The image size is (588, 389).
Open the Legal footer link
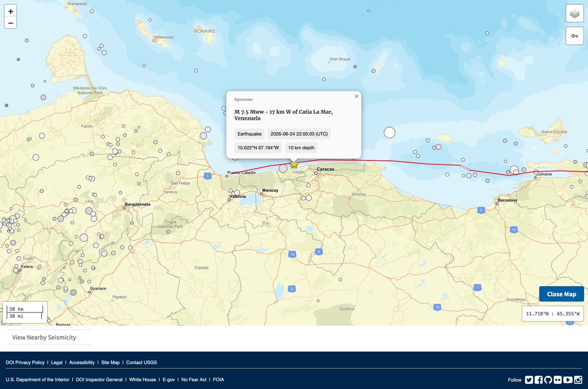57,363
